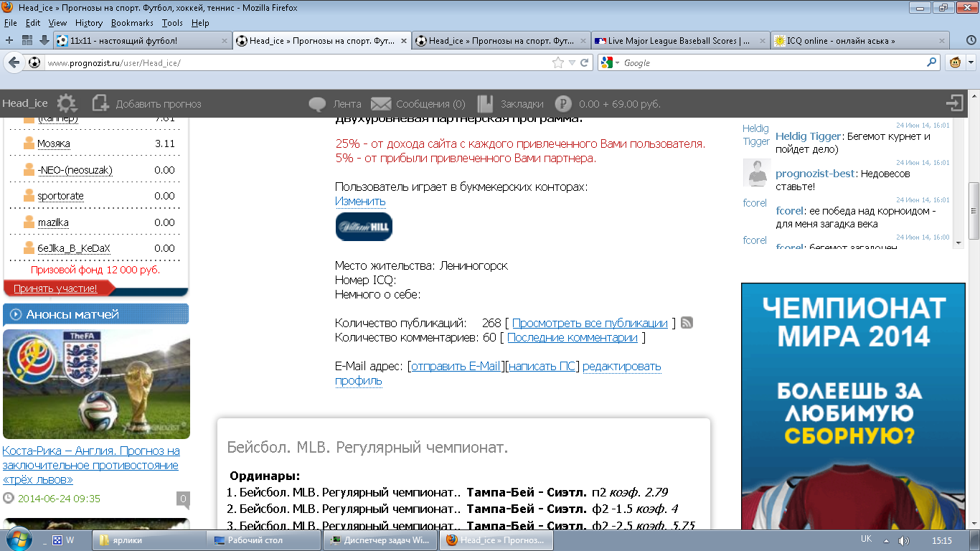Open Сообщения (0) link

coord(430,104)
